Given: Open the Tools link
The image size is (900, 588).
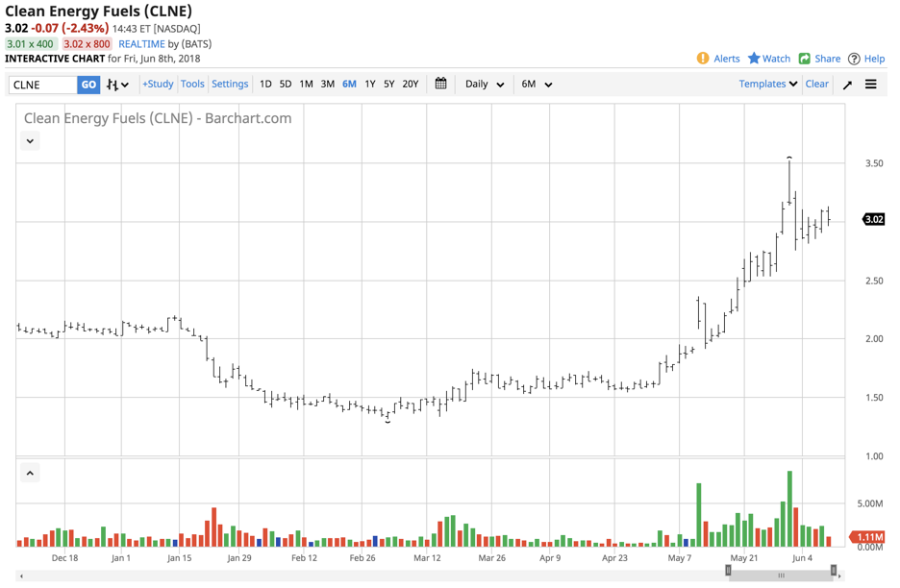Looking at the screenshot, I should tap(192, 84).
